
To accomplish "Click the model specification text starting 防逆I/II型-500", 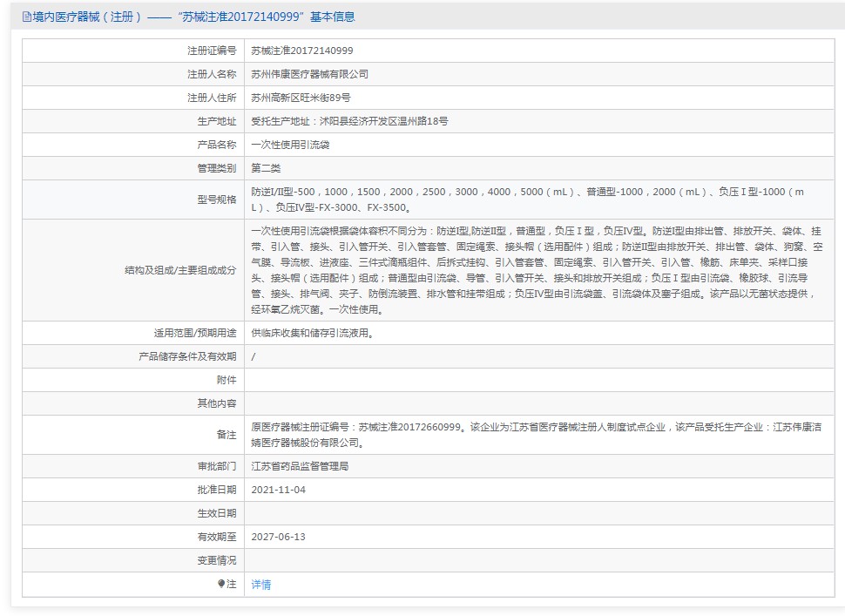I will [528, 200].
